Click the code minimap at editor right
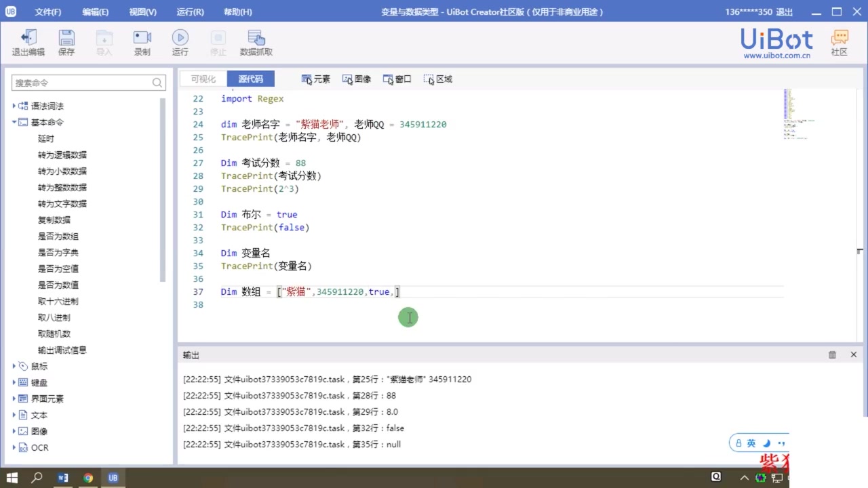 point(800,114)
